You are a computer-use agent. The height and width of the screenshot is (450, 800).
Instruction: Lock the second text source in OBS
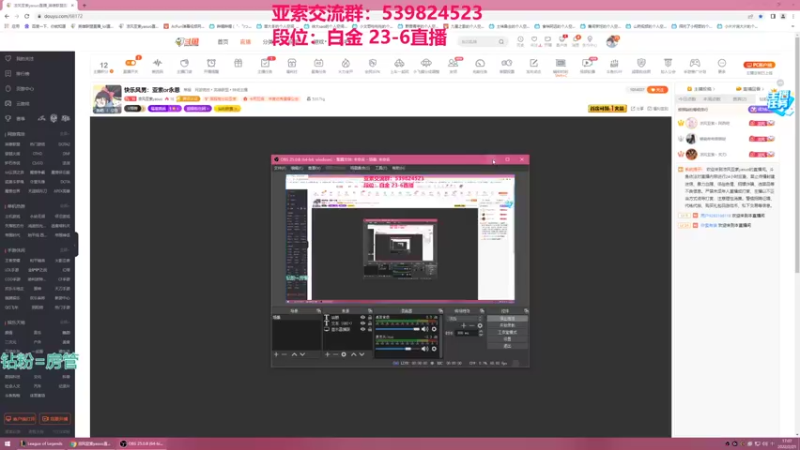tap(370, 323)
